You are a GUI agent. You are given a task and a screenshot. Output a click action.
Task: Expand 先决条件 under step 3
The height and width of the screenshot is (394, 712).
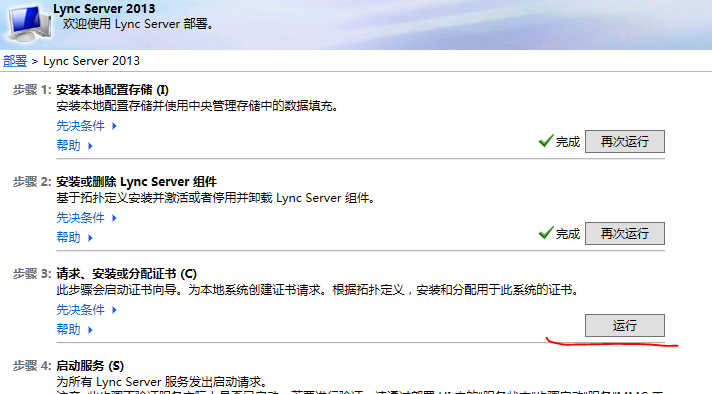pos(86,310)
